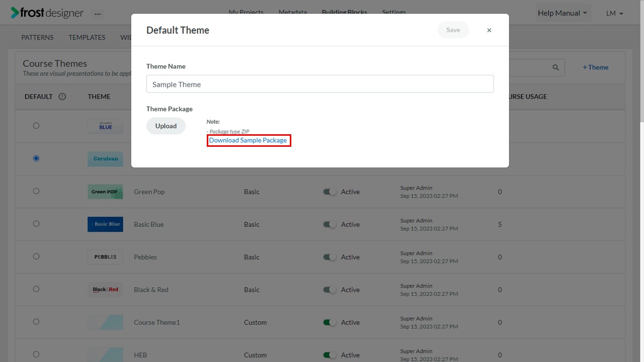The image size is (644, 362).
Task: Select Atlantic Blue as default theme
Action: pos(36,126)
